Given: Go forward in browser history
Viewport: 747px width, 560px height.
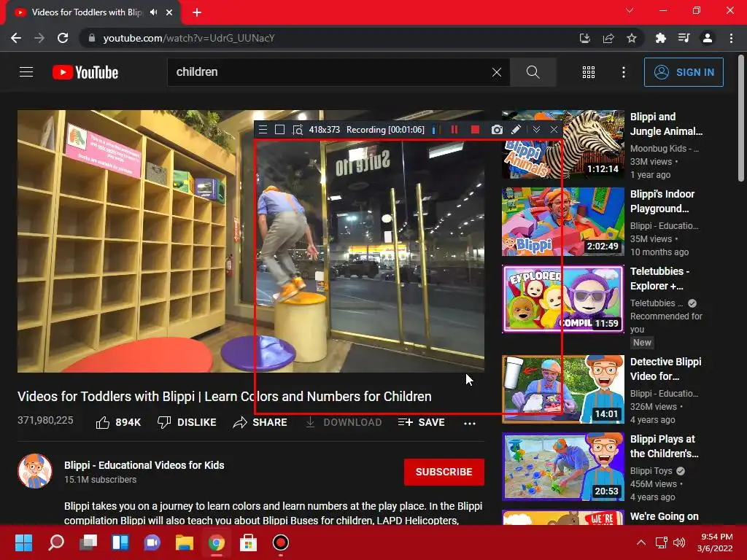Looking at the screenshot, I should 39,38.
